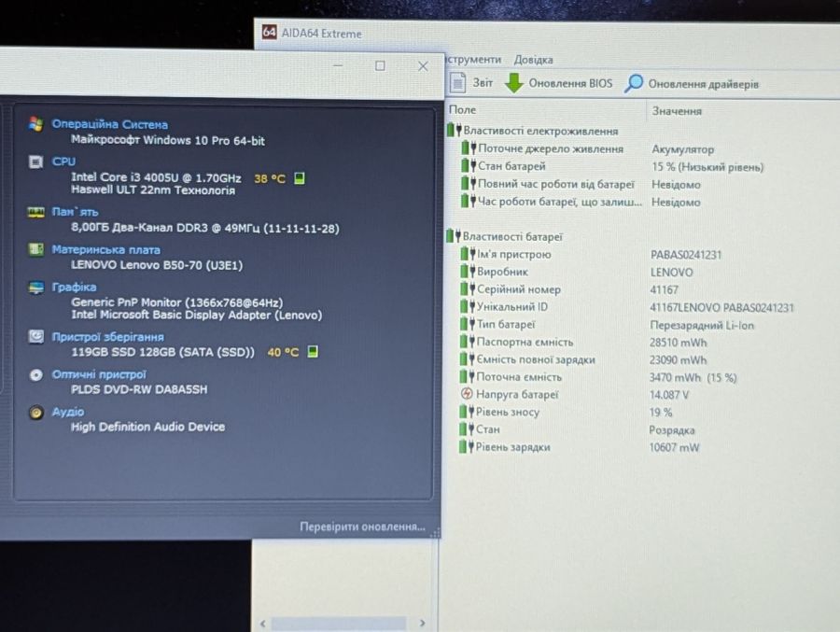This screenshot has width=840, height=632.
Task: Click the battery icon beside Паспортна ємність
Action: click(468, 342)
